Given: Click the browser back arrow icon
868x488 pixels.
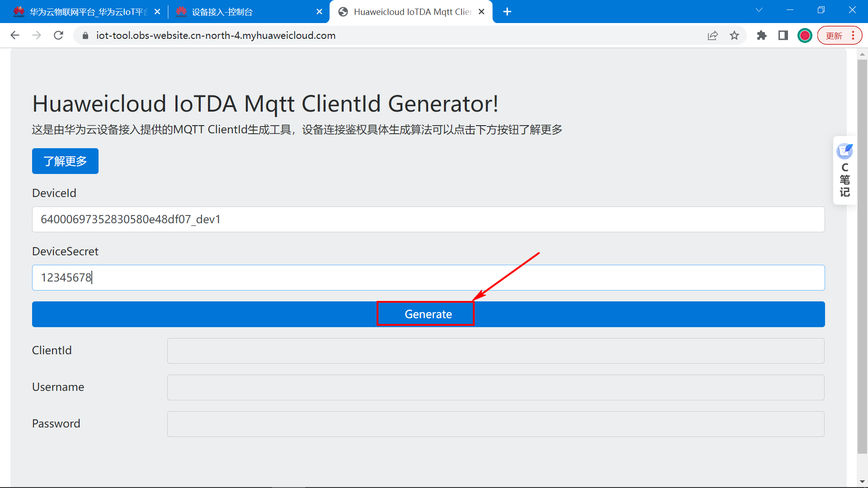Looking at the screenshot, I should (15, 35).
